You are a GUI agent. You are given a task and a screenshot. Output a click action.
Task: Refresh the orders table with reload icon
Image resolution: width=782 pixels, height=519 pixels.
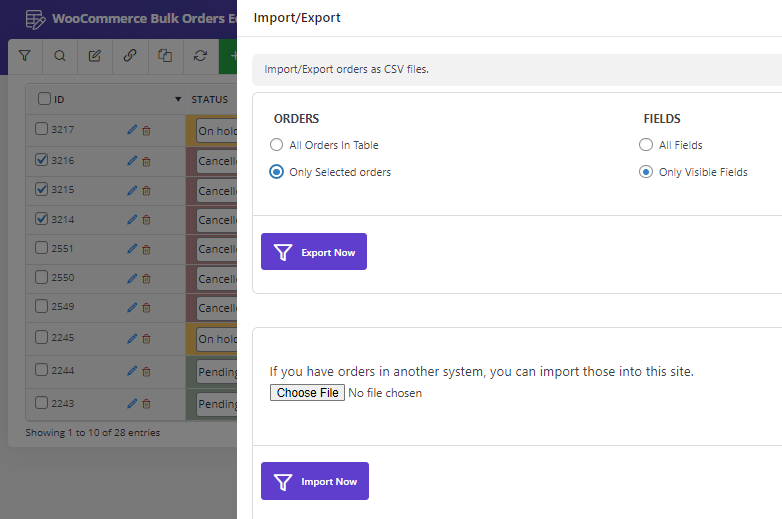click(x=200, y=55)
